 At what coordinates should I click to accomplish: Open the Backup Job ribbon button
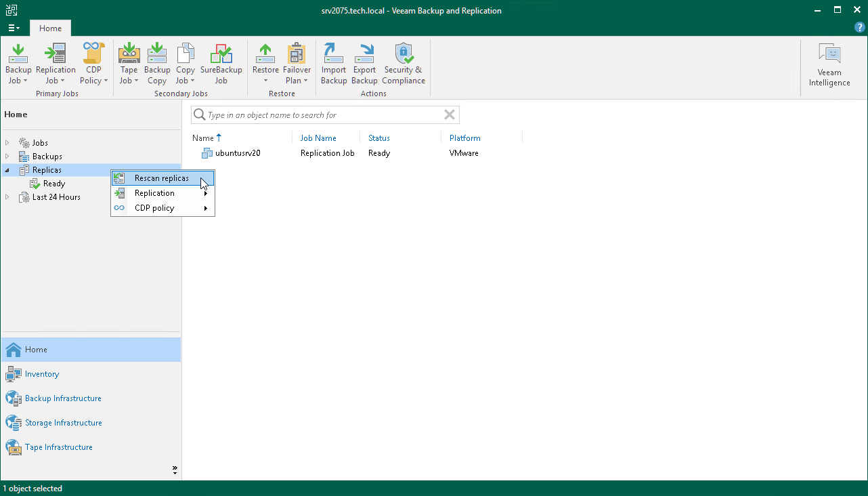pos(18,64)
